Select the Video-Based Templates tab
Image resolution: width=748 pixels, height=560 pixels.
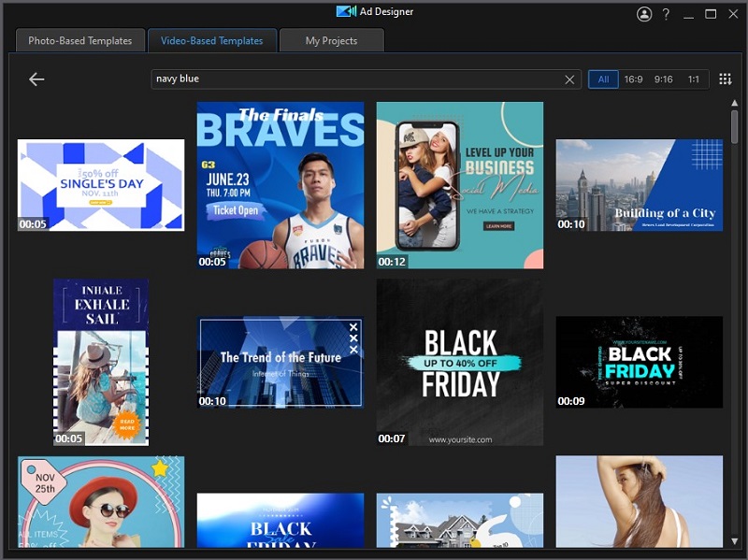pyautogui.click(x=212, y=40)
